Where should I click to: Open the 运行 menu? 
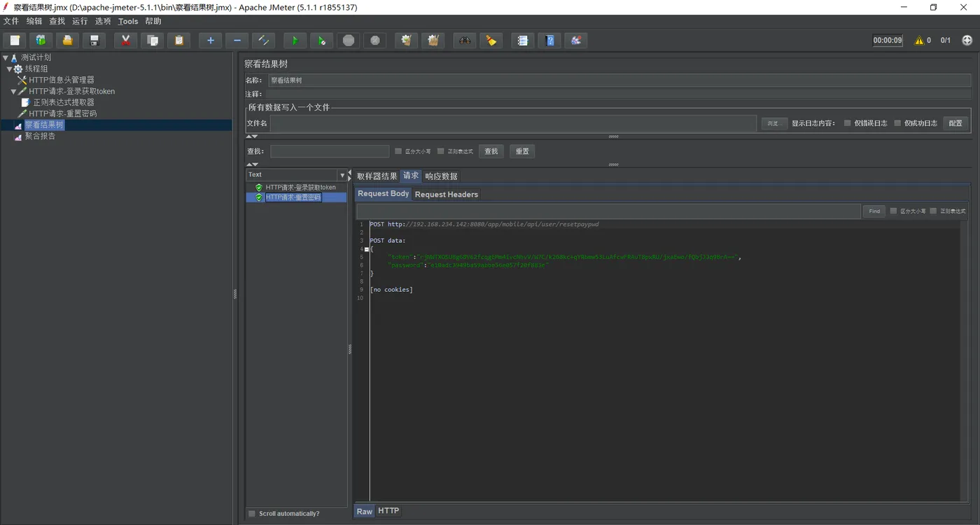tap(80, 22)
